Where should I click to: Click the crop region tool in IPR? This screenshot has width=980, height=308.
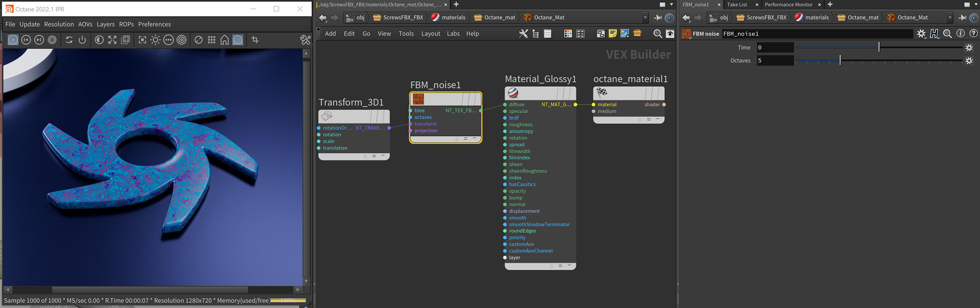click(x=255, y=40)
